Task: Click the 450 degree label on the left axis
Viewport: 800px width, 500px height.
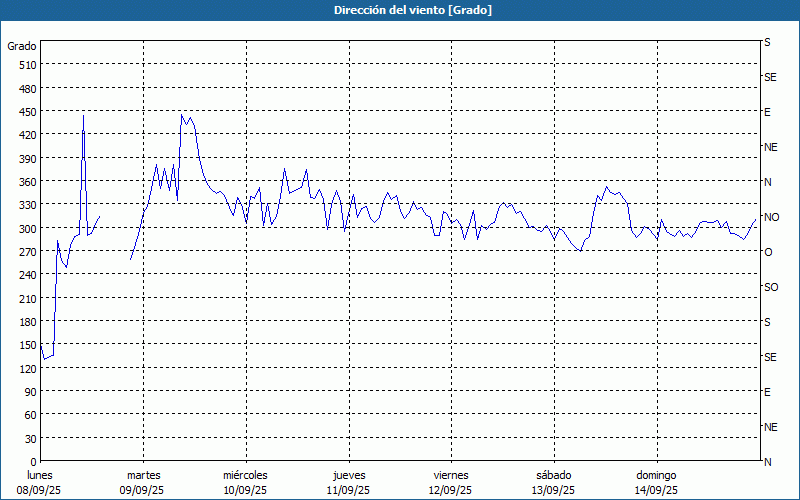Action: tap(26, 112)
